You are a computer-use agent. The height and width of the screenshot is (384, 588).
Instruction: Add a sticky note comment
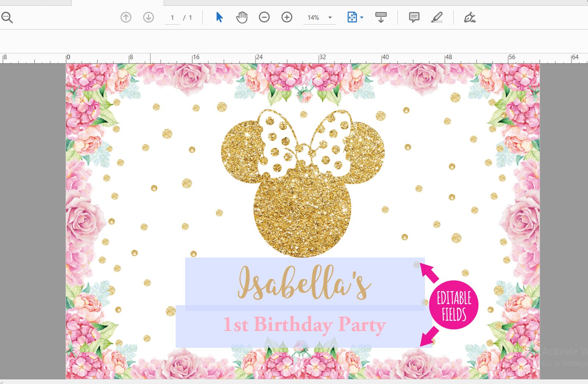point(414,17)
